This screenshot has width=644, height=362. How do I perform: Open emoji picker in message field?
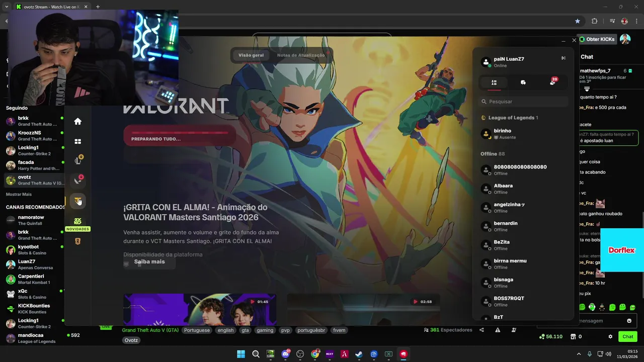click(629, 321)
